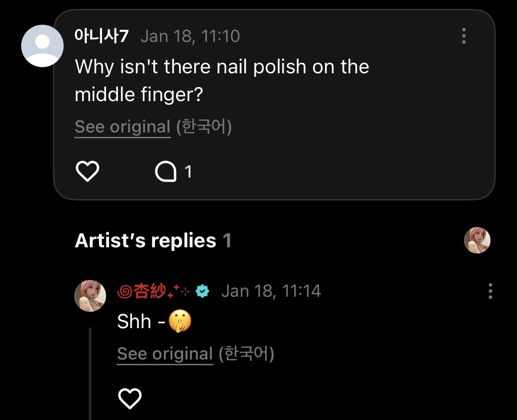The width and height of the screenshot is (517, 420).
Task: See original Korean text of the comment
Action: pyautogui.click(x=122, y=127)
